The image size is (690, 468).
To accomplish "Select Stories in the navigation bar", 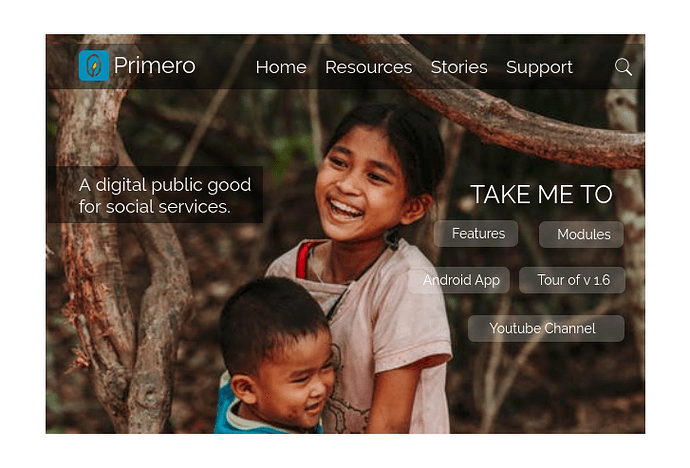I will point(459,67).
